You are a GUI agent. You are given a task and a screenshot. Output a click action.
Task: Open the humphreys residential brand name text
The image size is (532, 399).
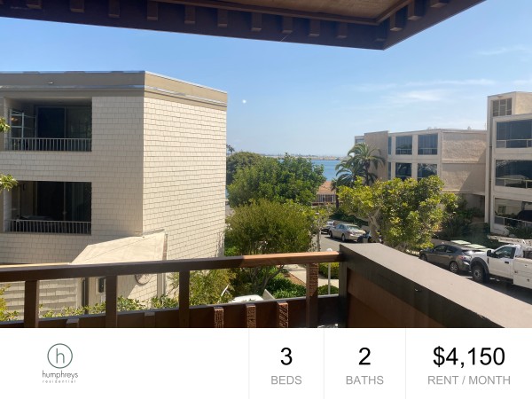tap(60, 377)
